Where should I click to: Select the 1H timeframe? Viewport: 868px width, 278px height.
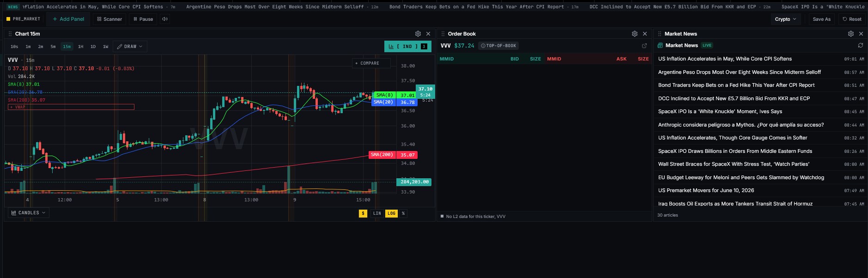(81, 47)
